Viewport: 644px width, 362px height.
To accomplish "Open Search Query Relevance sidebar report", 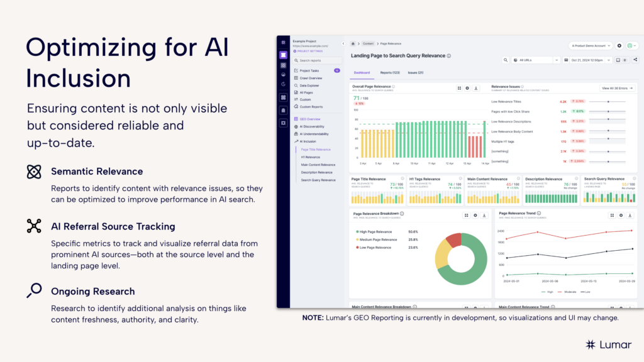I will click(x=318, y=180).
